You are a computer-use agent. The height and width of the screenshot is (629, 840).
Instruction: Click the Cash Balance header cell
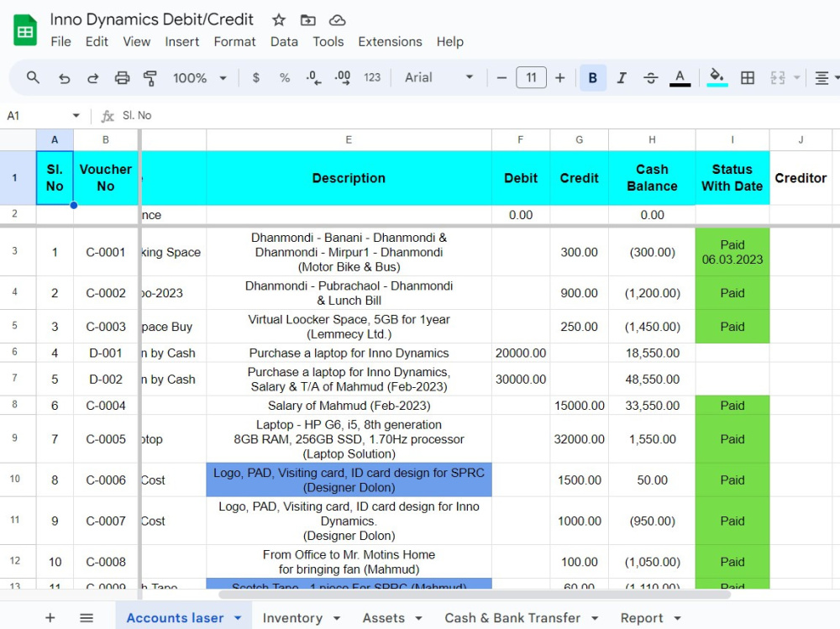tap(652, 178)
